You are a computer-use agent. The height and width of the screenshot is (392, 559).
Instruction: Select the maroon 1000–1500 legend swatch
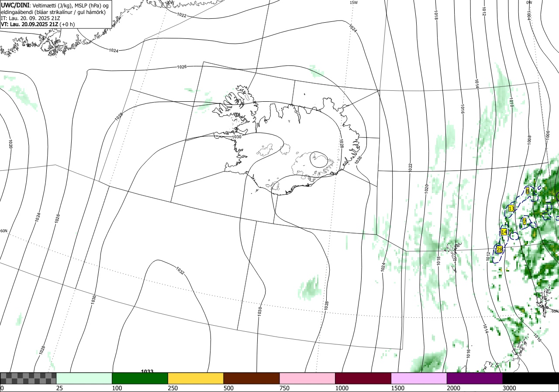(363, 378)
